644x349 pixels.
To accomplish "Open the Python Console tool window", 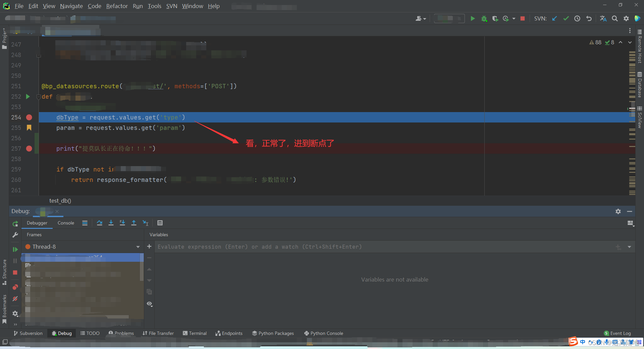I will click(323, 333).
